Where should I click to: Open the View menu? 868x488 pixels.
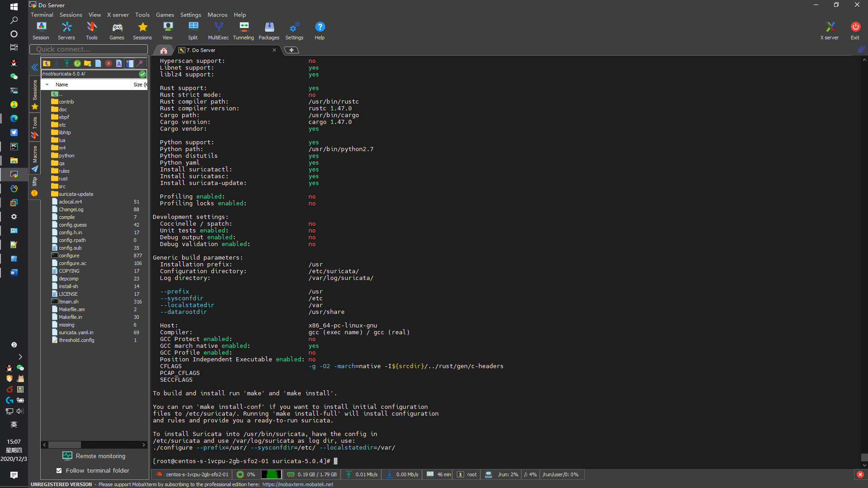[95, 15]
